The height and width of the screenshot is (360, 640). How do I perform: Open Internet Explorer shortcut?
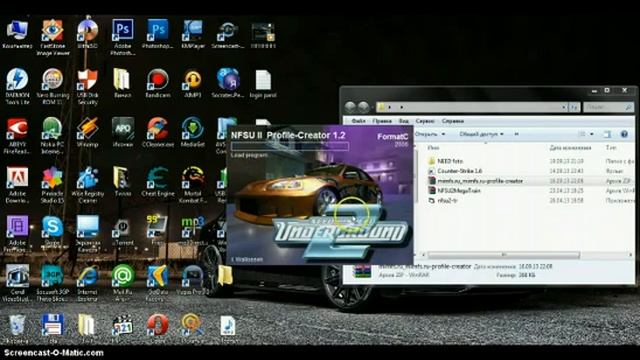pyautogui.click(x=87, y=283)
